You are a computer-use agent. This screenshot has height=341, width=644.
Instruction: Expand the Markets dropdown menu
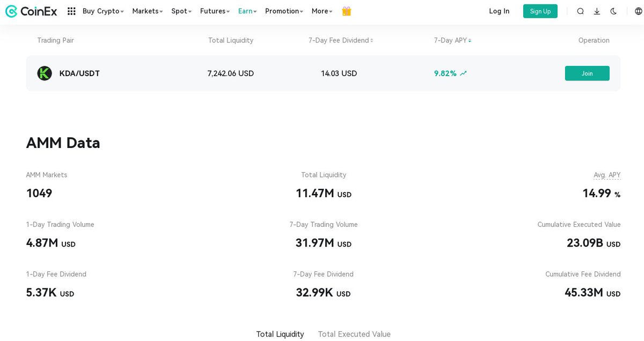(148, 11)
